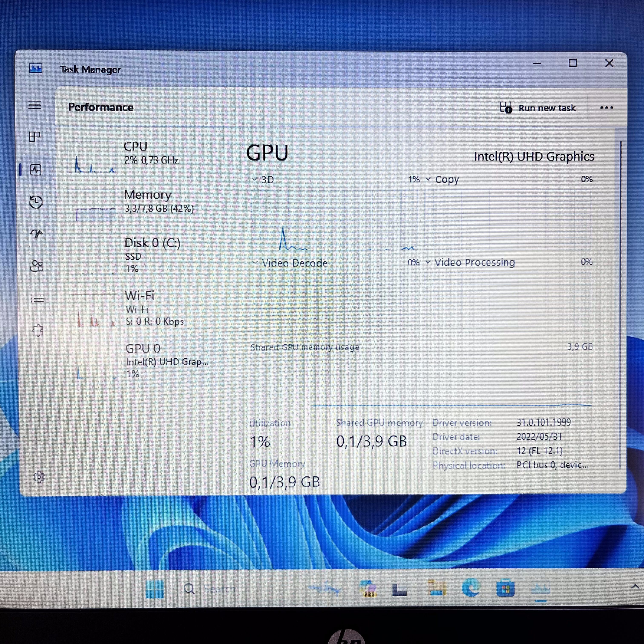
Task: Close the Task Manager window
Action: 609,63
